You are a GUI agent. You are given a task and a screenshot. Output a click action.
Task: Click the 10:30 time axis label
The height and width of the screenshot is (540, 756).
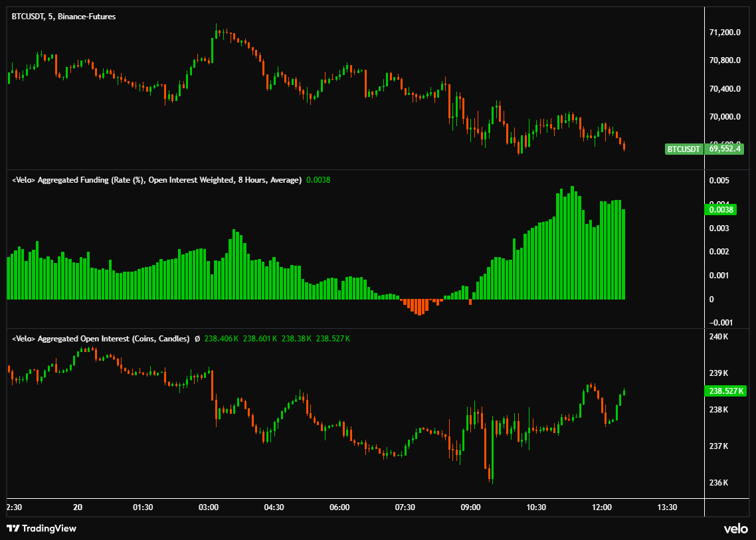click(536, 507)
